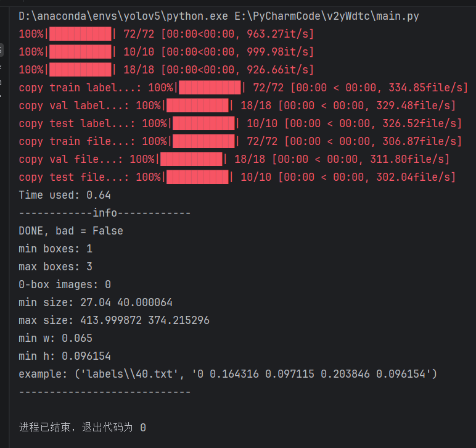Toggle the highlighted soft-wrap icon at left edge

[1, 50]
